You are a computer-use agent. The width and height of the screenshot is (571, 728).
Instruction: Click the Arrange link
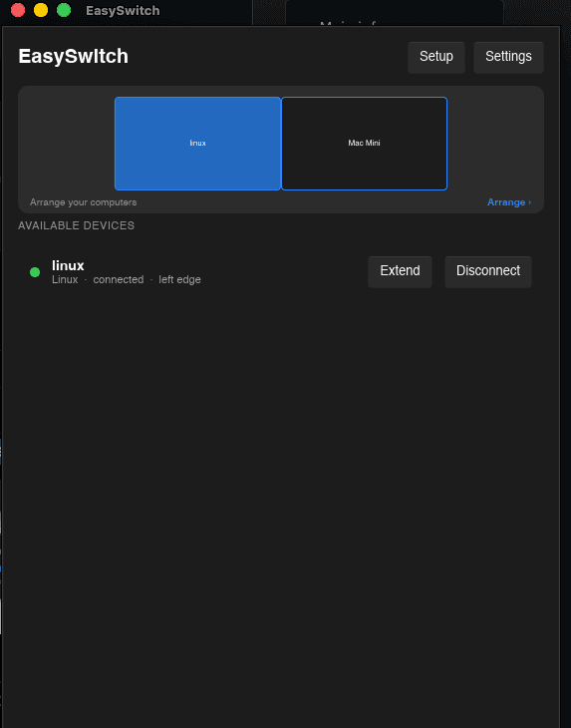coord(509,202)
